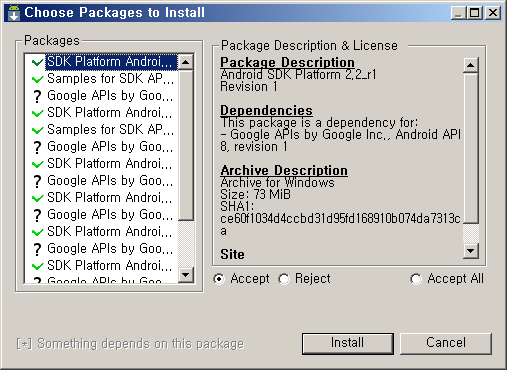Close the Choose Packages to Install window

point(493,13)
